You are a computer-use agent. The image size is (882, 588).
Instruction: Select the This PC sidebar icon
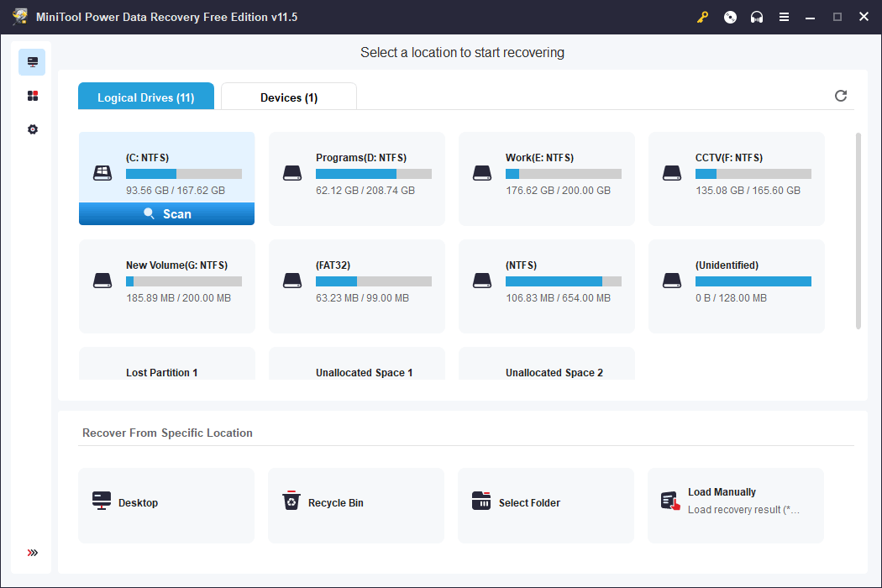pyautogui.click(x=33, y=62)
